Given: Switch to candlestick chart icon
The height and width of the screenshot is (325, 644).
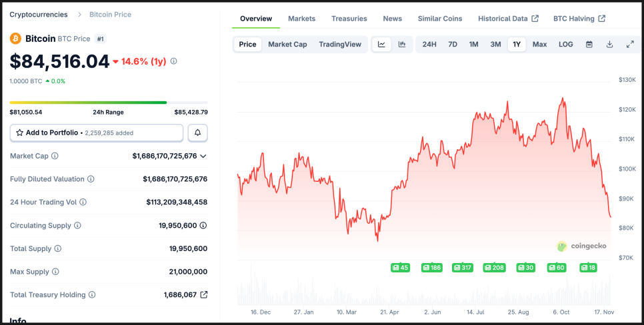Looking at the screenshot, I should pos(402,45).
